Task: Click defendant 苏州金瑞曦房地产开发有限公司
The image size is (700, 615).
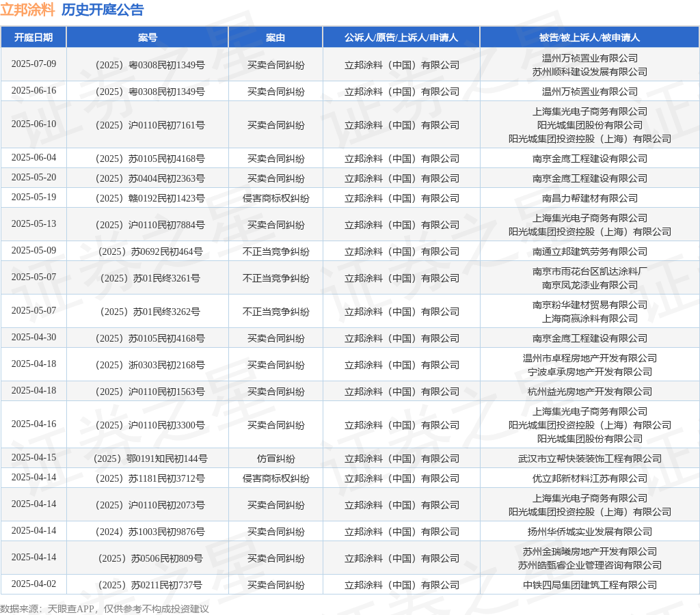Action: (x=590, y=551)
